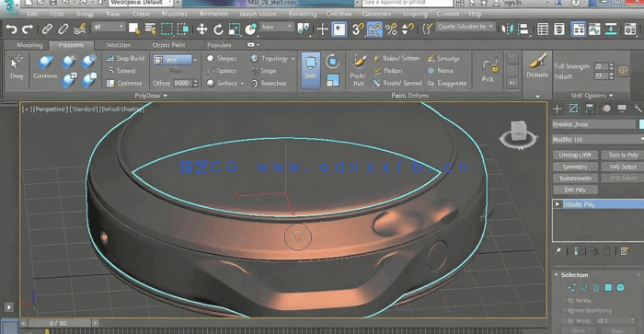Click the Turn to Poly button
Viewport: 644px width, 334px height.
pyautogui.click(x=623, y=155)
